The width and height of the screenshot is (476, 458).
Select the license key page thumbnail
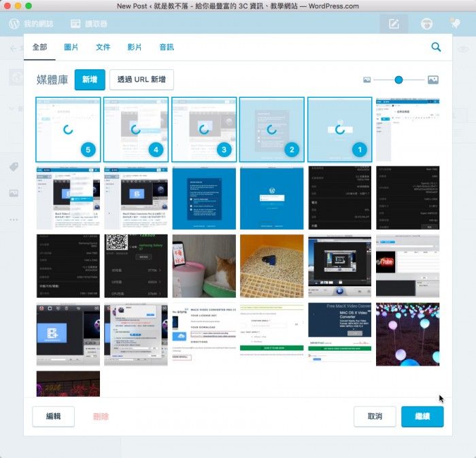point(204,334)
